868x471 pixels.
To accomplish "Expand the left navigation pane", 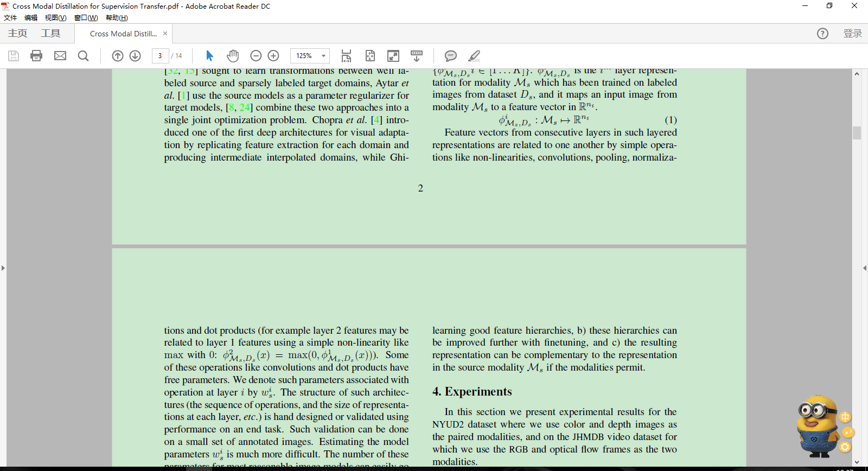I will click(3, 268).
